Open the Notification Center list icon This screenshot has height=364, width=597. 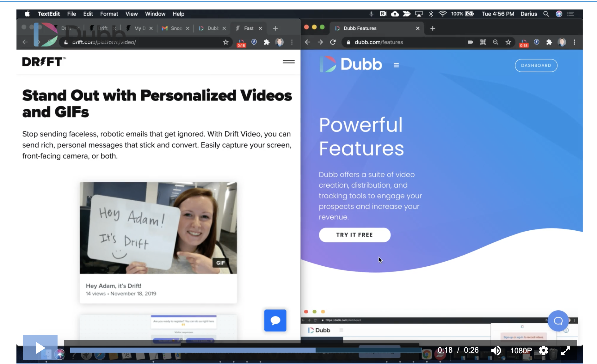click(x=570, y=14)
